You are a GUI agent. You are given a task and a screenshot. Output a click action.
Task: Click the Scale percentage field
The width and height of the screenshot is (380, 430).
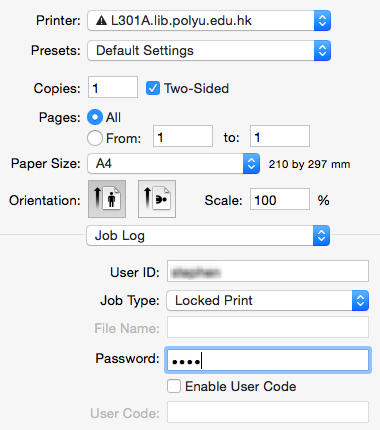point(280,199)
